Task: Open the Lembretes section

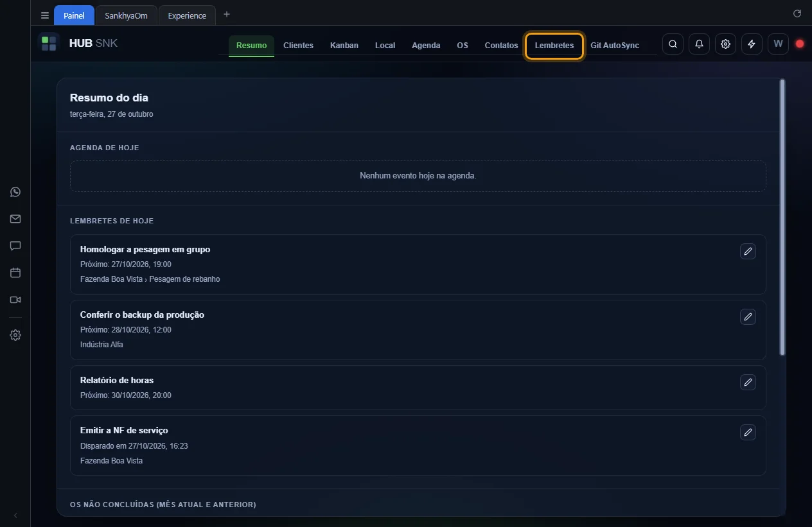Action: 554,46
